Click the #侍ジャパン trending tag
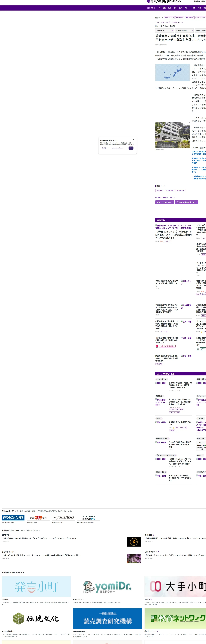 coord(169,18)
